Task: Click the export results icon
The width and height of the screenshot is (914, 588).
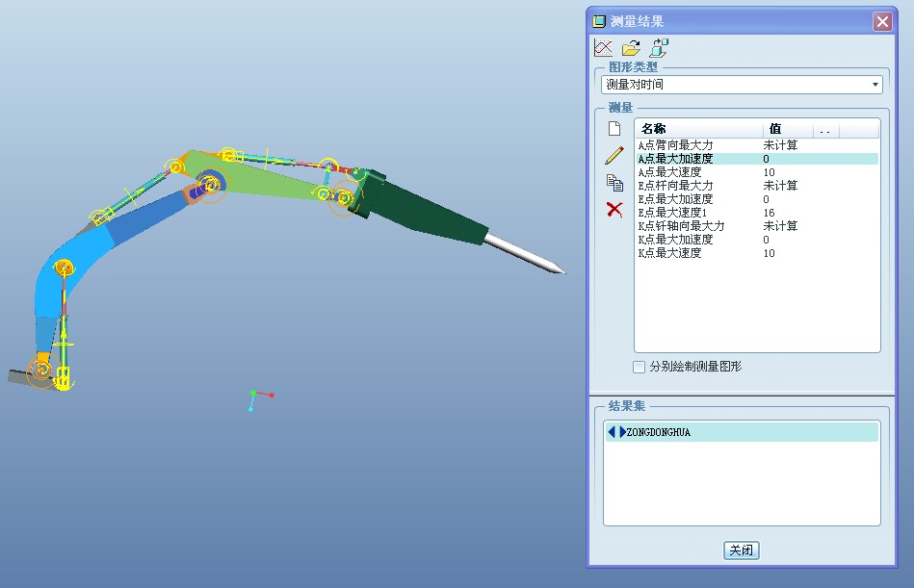Action: point(659,48)
